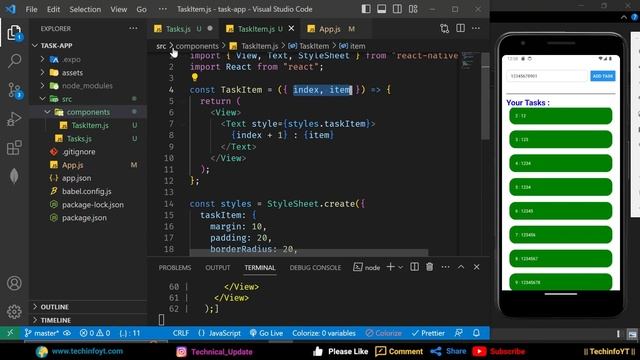Expand the node_modules folder
Screen dimensions: 640x360
[42, 86]
